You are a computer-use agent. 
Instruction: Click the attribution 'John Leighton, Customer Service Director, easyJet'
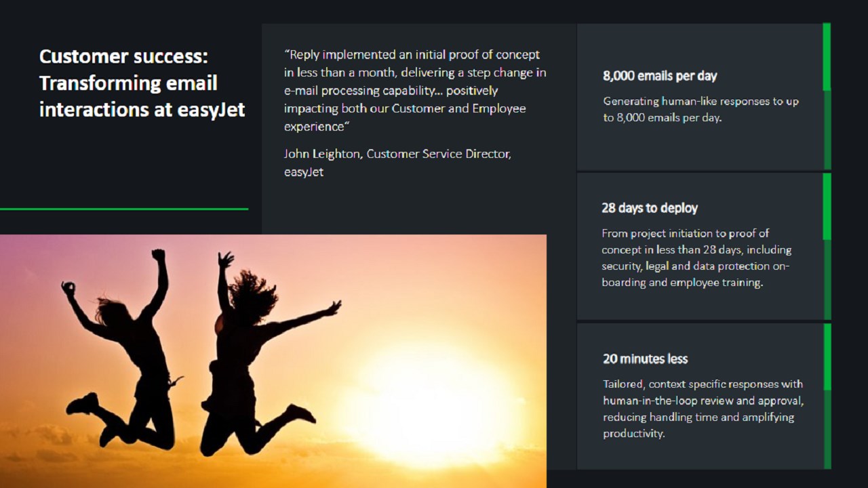397,163
